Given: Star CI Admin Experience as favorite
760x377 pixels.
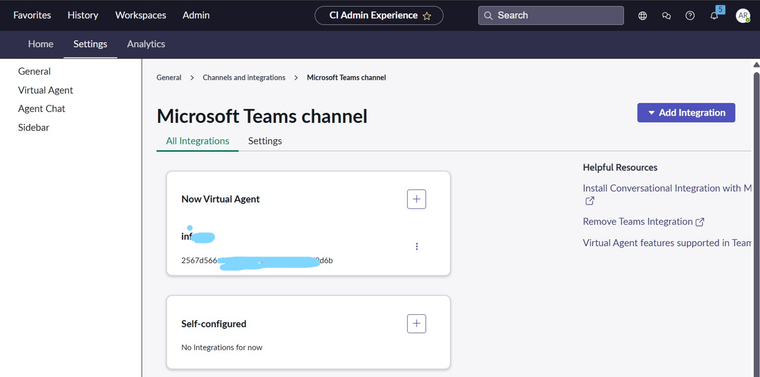Looking at the screenshot, I should [427, 16].
